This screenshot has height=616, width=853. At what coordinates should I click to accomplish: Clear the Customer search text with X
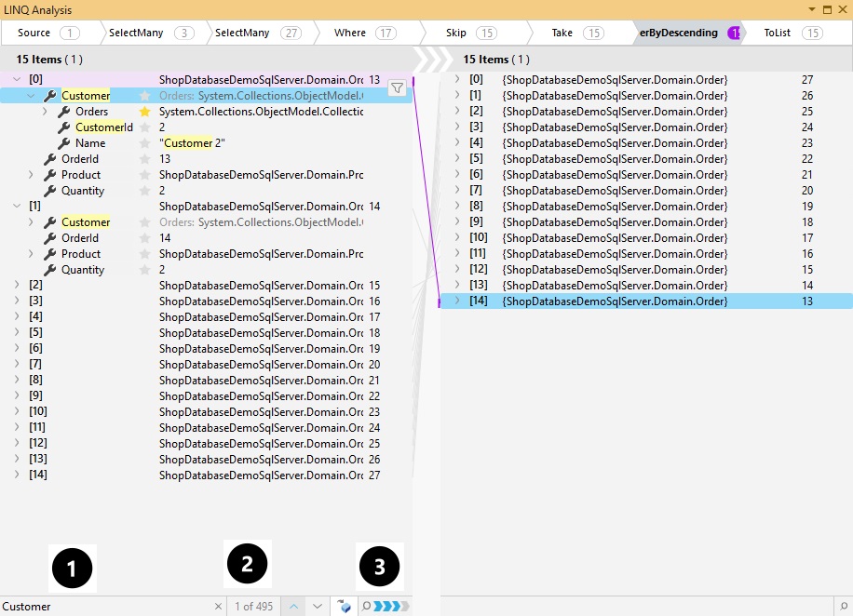218,606
